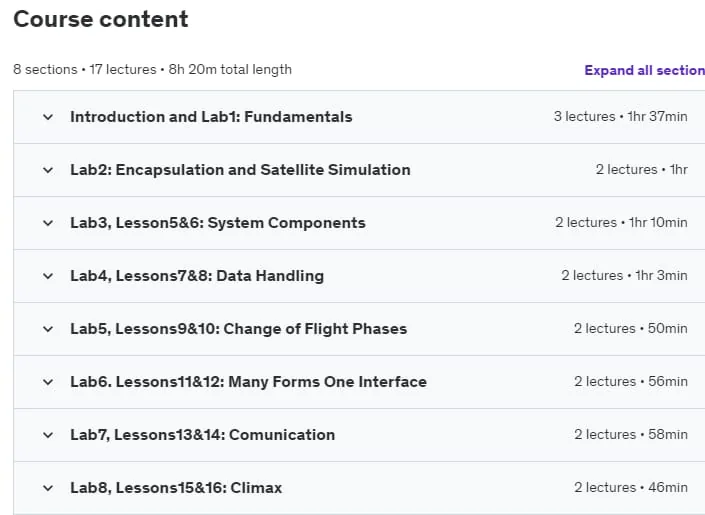Image resolution: width=705 pixels, height=515 pixels.
Task: Open Lab4, Lessons7&8: Data Handling title
Action: tap(197, 276)
